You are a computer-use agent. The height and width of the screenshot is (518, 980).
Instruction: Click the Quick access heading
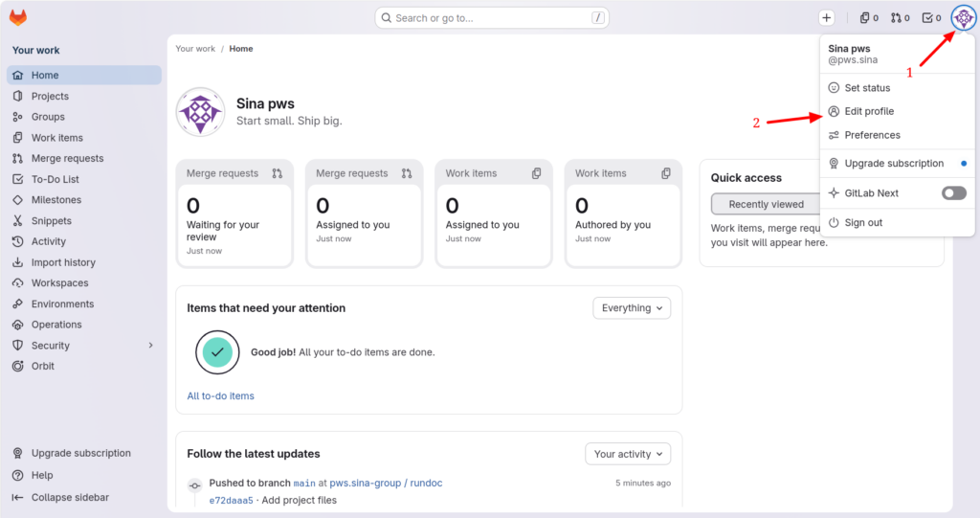click(746, 178)
